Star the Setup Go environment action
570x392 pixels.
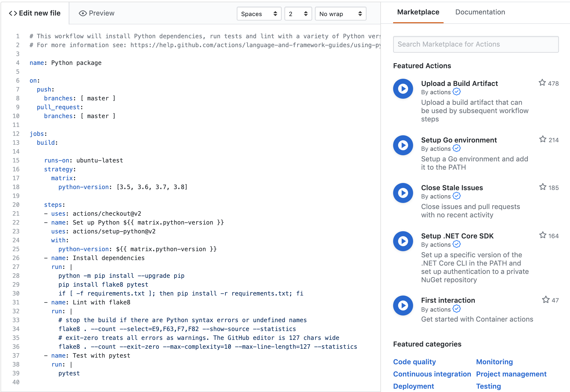coord(543,139)
